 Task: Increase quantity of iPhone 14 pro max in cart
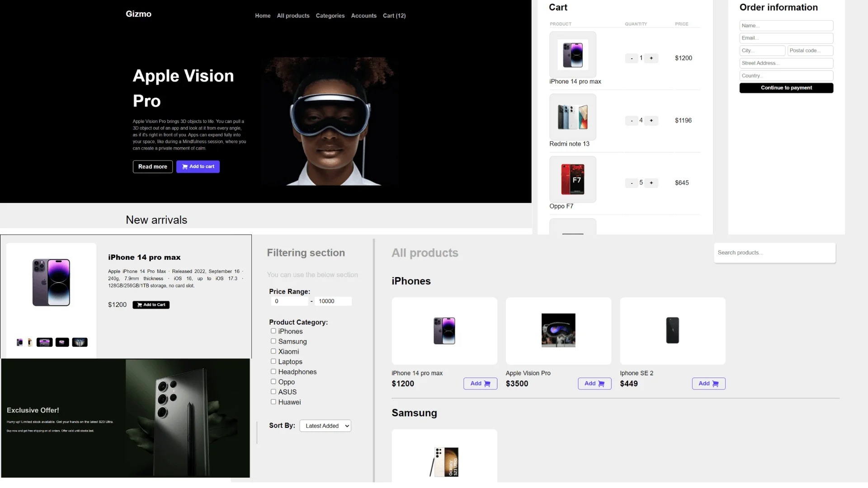point(651,58)
